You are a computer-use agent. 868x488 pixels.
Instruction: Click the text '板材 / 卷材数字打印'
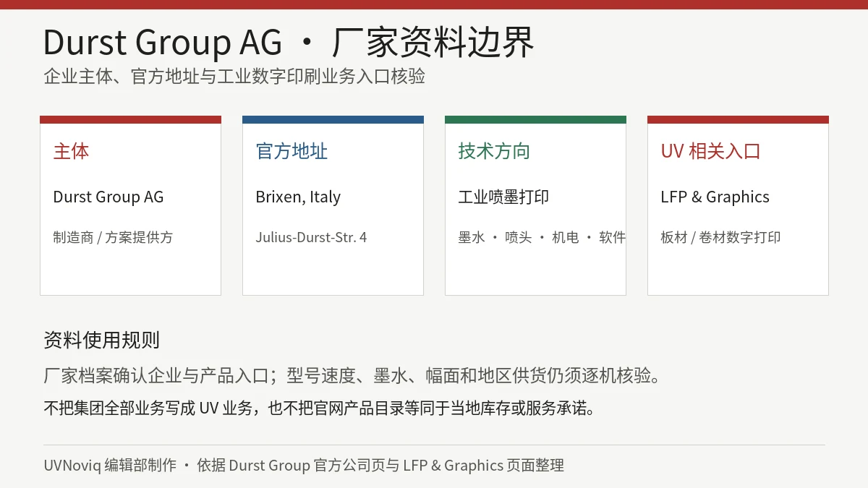[x=720, y=237]
